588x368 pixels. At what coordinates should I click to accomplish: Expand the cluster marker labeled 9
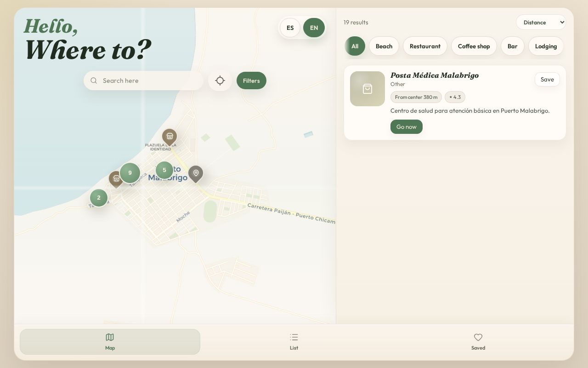[x=130, y=173]
